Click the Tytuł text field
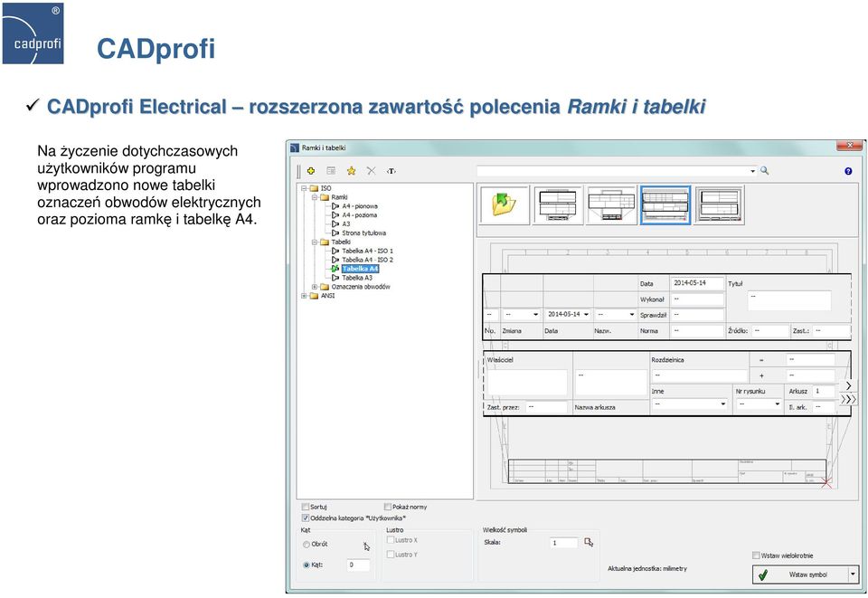 point(789,300)
